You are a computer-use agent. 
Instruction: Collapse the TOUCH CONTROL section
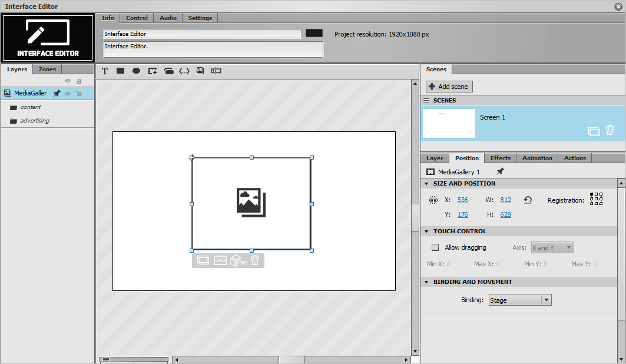click(426, 231)
